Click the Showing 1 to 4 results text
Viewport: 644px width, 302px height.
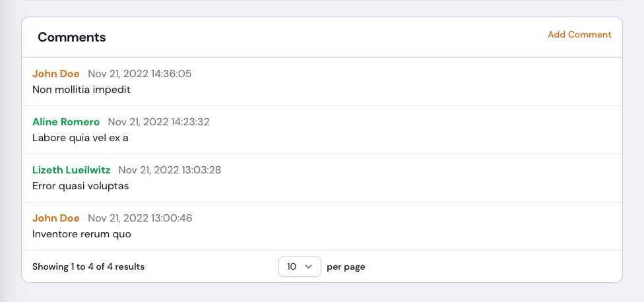88,266
